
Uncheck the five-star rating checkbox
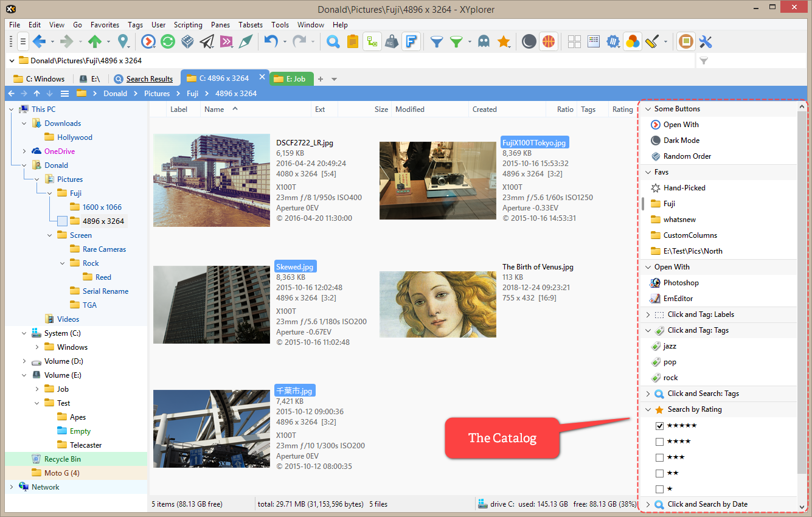[x=660, y=426]
